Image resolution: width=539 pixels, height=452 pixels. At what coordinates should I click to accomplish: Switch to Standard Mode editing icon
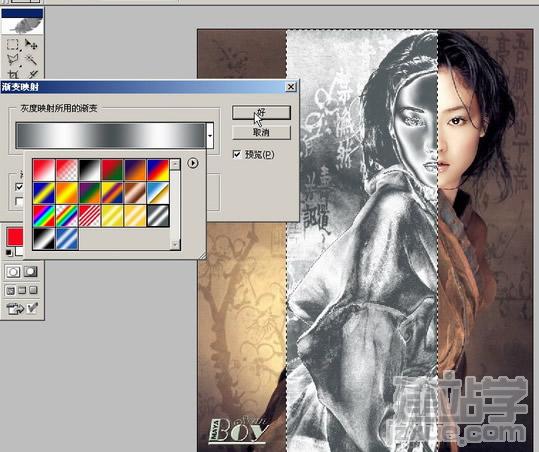[x=13, y=272]
